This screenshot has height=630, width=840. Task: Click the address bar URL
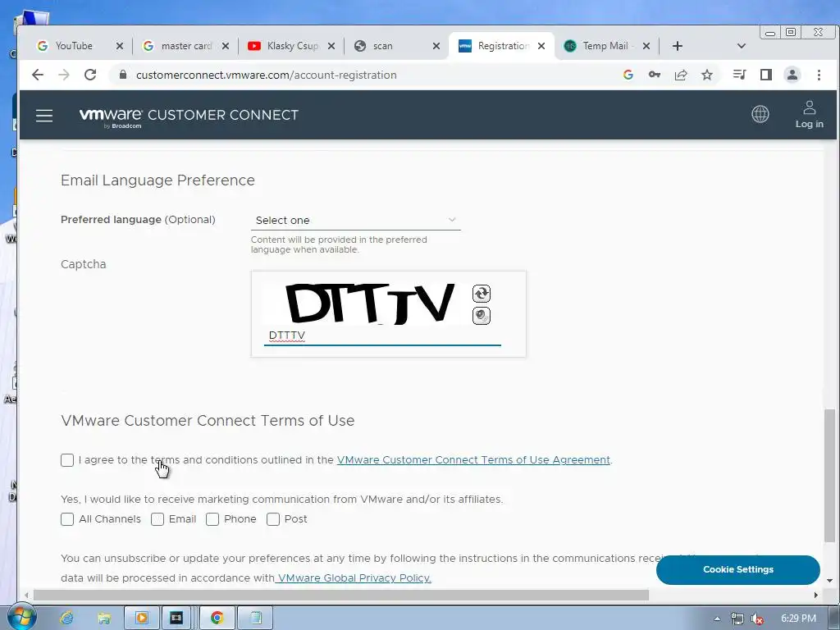[267, 75]
